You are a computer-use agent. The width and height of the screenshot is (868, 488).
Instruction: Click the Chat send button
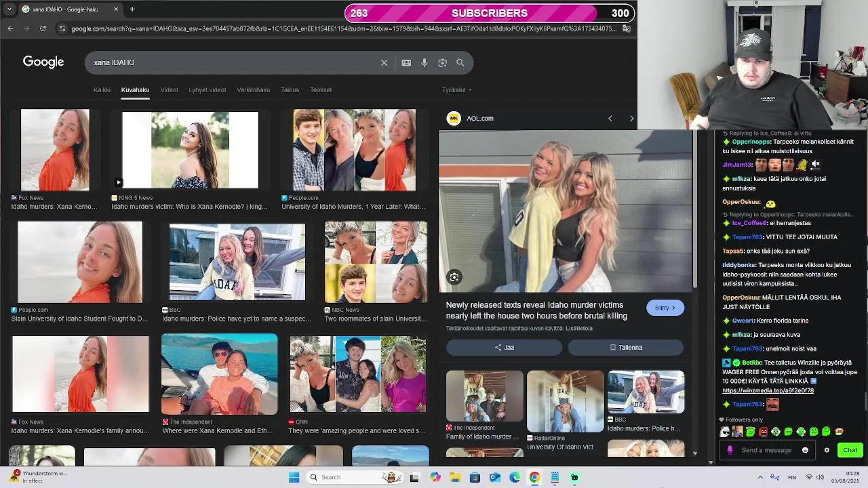tap(850, 450)
